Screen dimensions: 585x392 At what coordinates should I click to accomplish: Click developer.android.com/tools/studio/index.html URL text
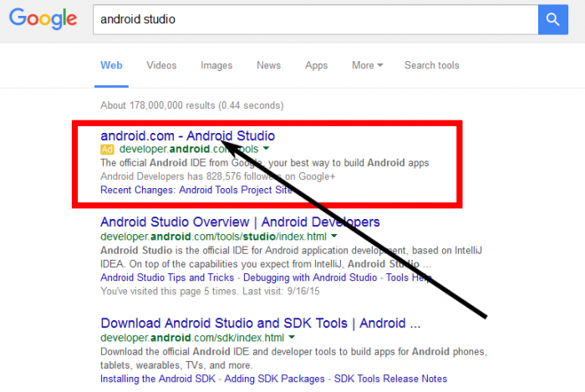[x=213, y=237]
